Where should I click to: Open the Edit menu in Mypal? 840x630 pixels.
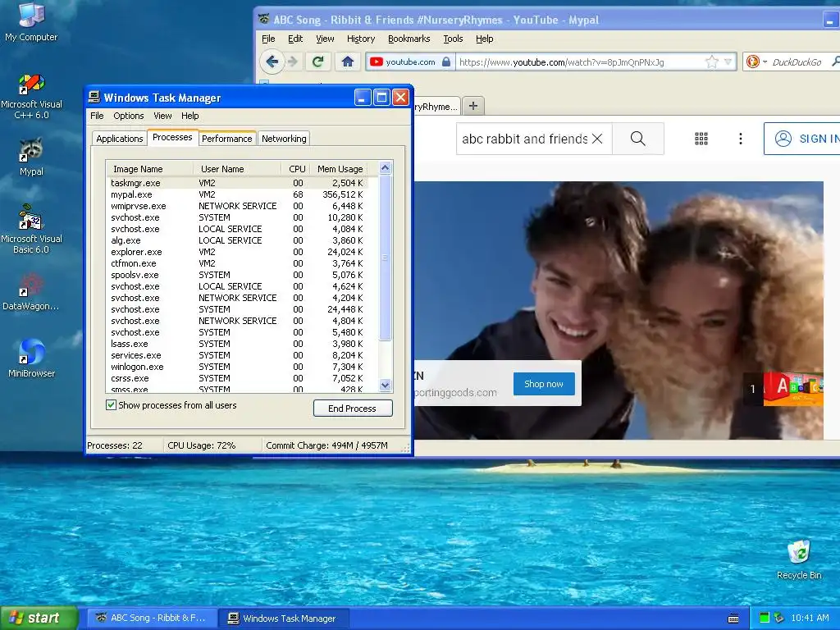(295, 39)
